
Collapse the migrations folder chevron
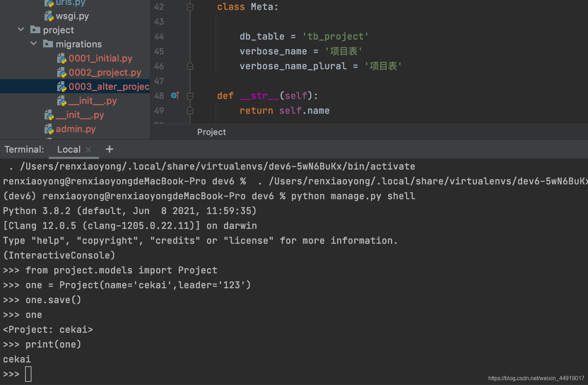click(x=34, y=43)
